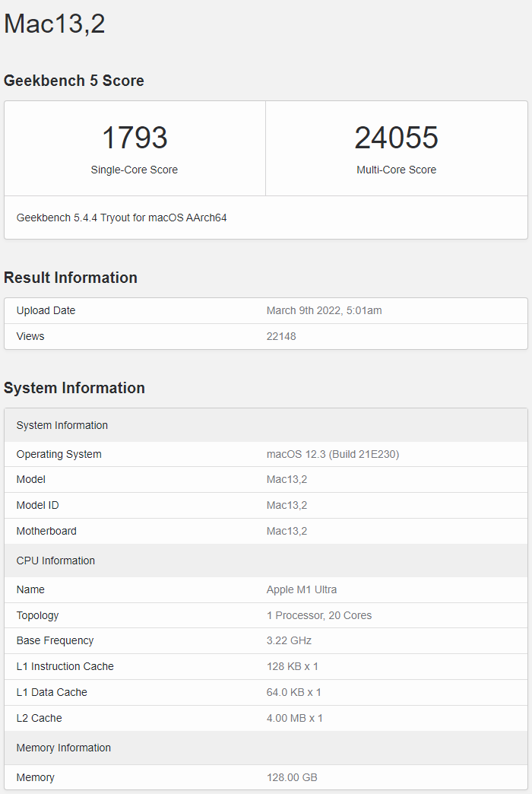Click the Memory value 128.00 GB

292,777
